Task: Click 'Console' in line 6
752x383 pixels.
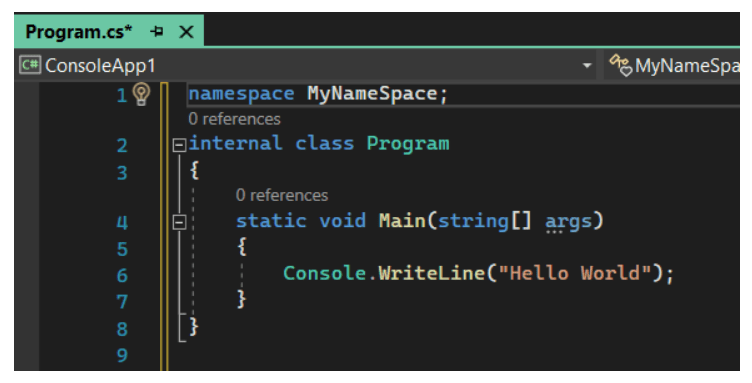Action: 325,273
